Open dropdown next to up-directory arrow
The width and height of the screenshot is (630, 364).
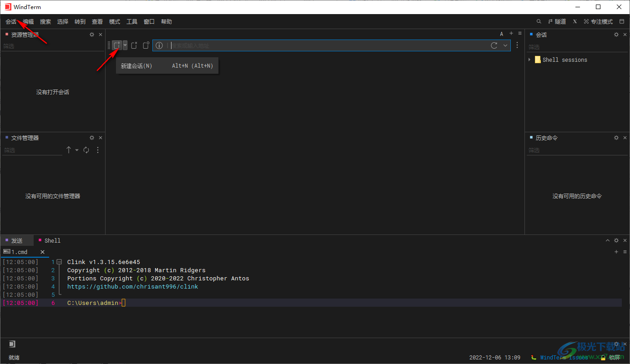click(x=77, y=150)
